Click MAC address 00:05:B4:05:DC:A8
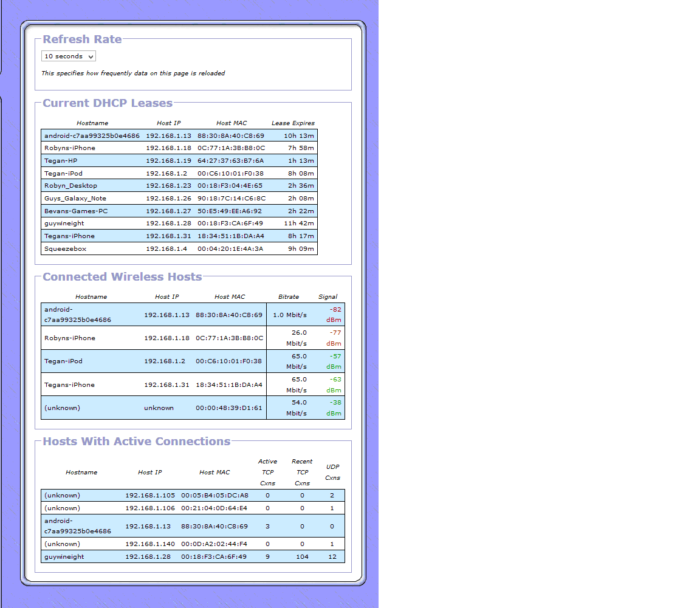 214,496
